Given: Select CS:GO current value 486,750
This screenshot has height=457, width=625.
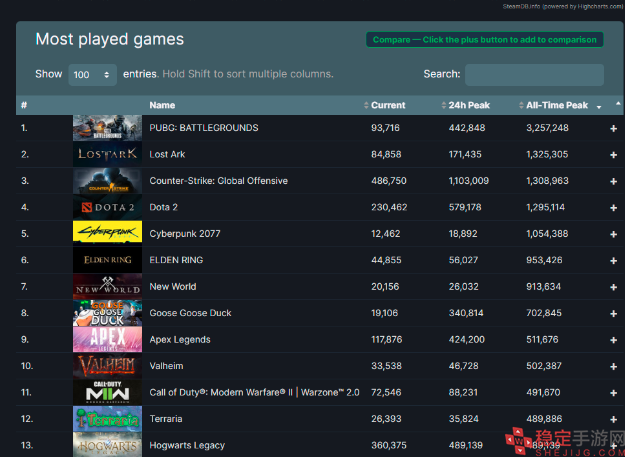Looking at the screenshot, I should (389, 181).
